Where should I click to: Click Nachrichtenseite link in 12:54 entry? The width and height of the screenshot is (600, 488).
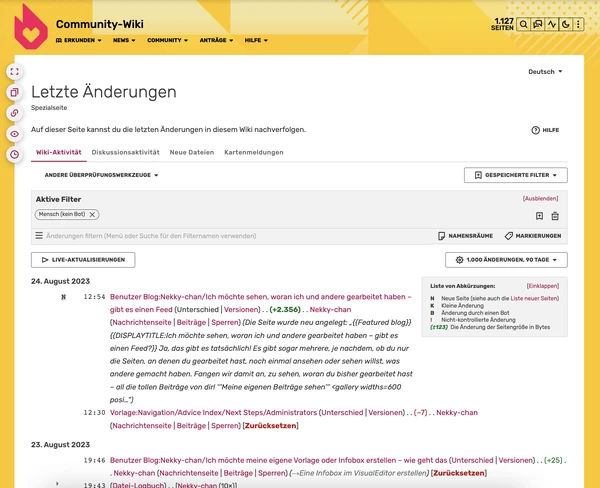coord(142,322)
